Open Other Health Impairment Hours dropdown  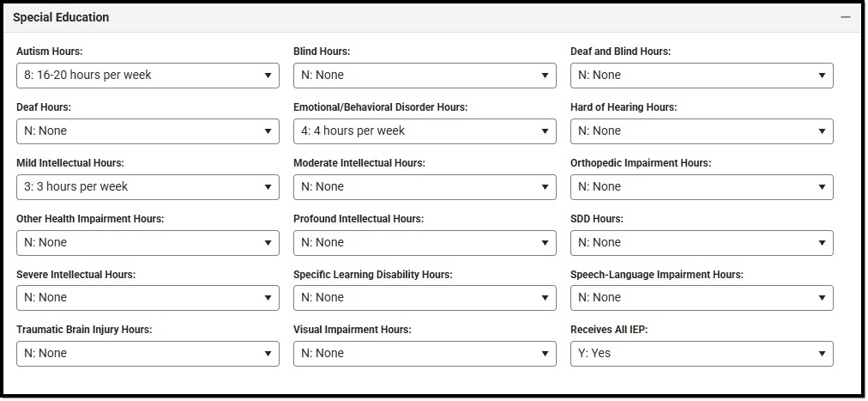click(148, 243)
